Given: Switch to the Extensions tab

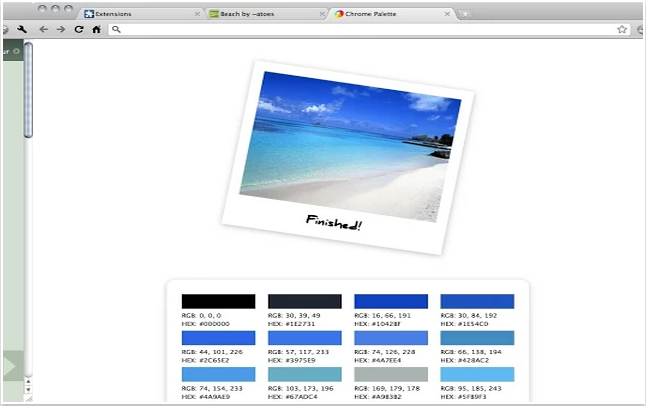Looking at the screenshot, I should click(x=130, y=14).
